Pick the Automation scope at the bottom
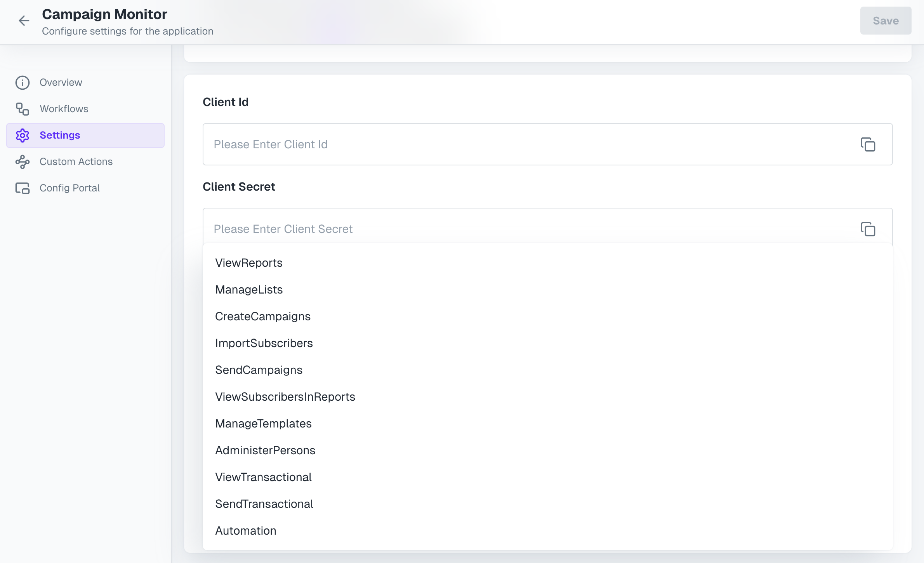The height and width of the screenshot is (563, 924). (x=245, y=530)
